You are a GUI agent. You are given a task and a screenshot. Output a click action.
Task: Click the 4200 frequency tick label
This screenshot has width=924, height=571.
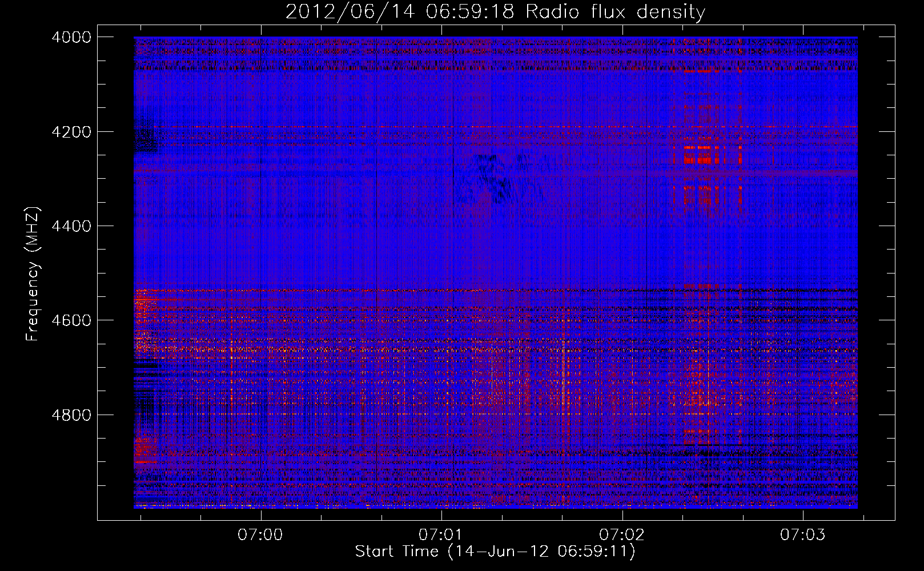(71, 132)
